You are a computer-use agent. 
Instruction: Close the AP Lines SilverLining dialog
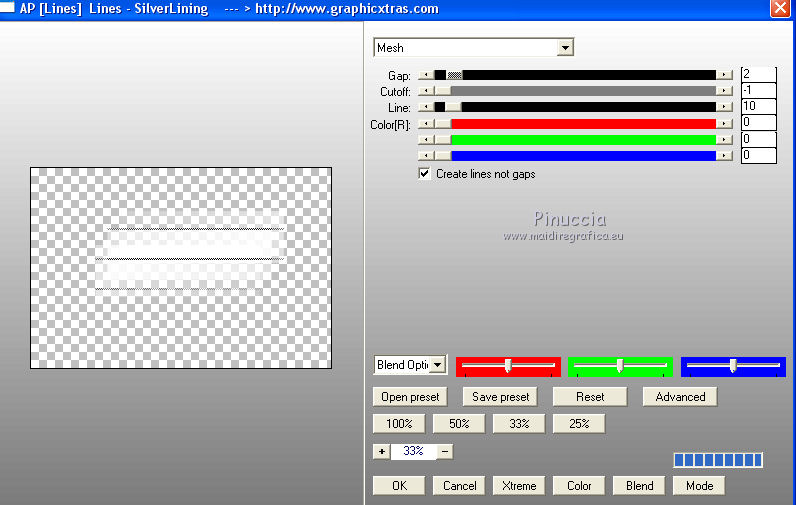pos(780,9)
